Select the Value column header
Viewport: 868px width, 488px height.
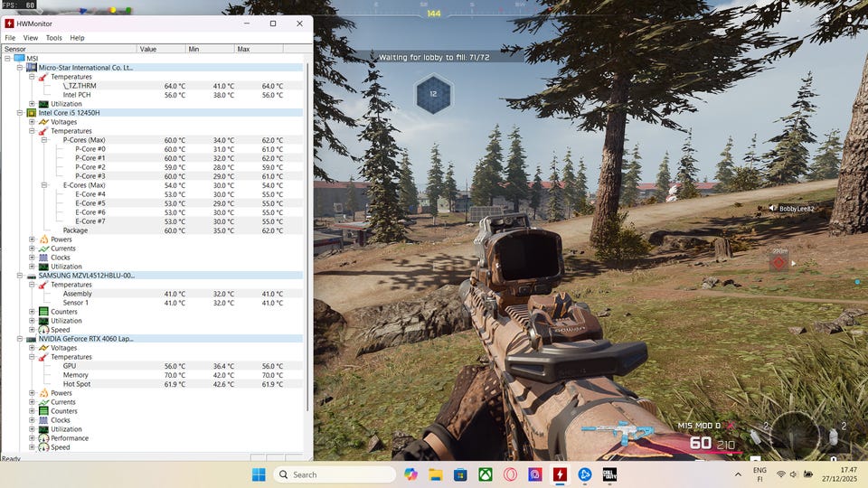[x=161, y=49]
